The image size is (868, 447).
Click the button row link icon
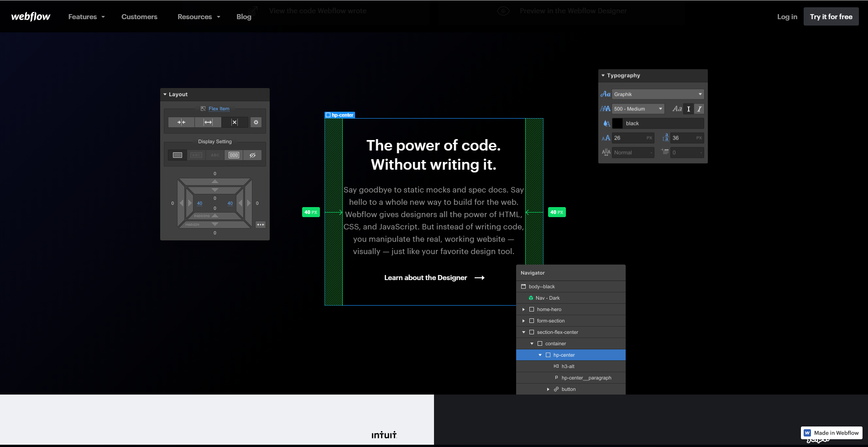point(556,389)
